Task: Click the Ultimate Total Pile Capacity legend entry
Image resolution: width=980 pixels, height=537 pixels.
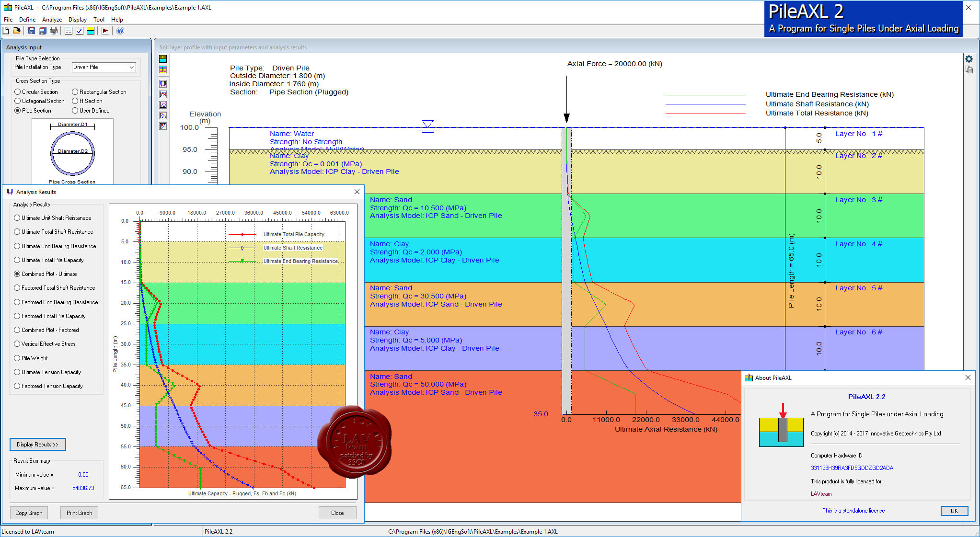Action: point(294,234)
